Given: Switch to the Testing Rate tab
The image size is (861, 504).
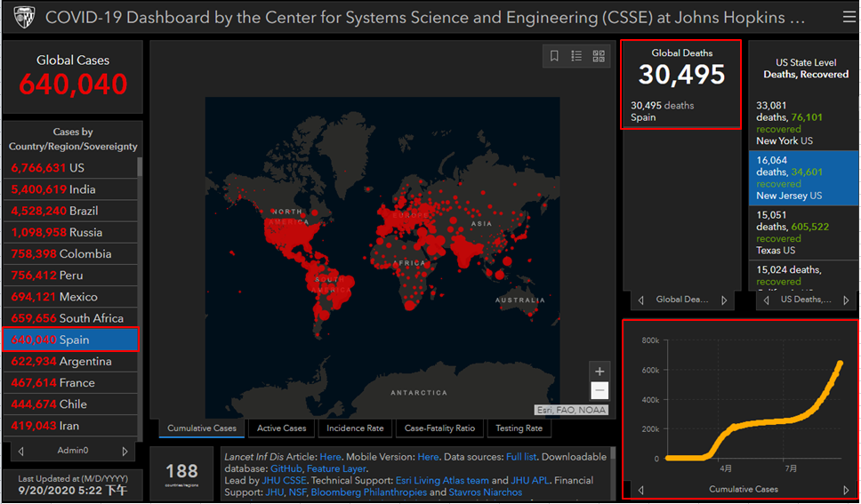Looking at the screenshot, I should tap(519, 428).
